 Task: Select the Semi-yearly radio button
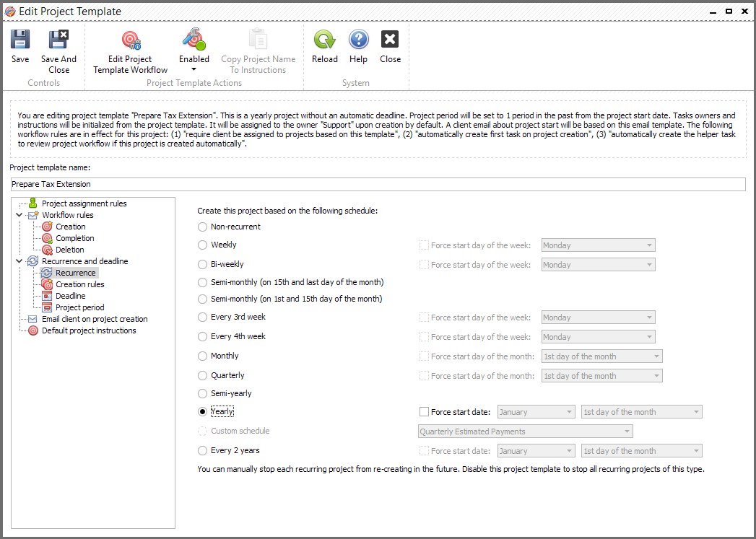tap(202, 393)
